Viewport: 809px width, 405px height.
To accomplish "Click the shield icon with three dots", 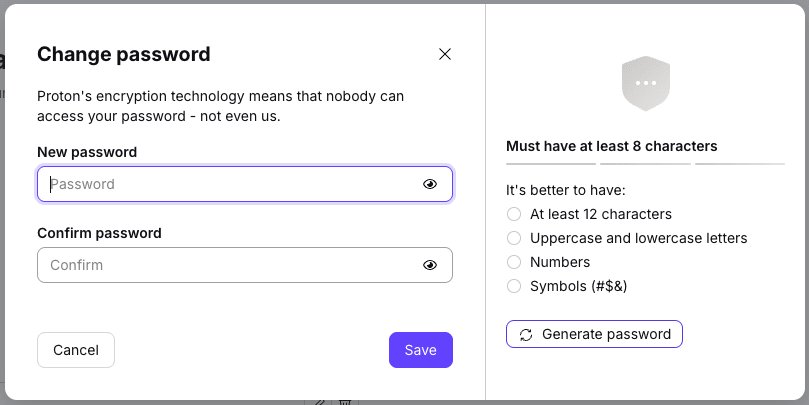I will (645, 82).
